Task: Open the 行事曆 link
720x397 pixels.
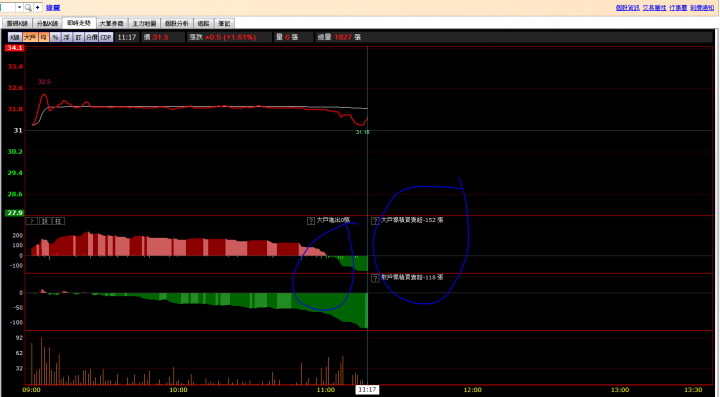Action: click(x=678, y=8)
